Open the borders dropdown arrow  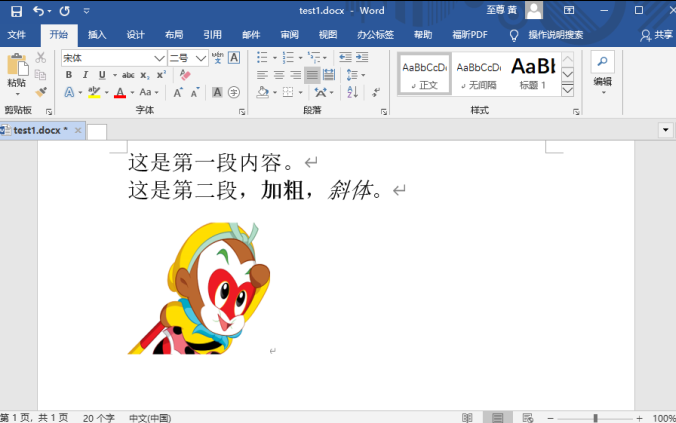(300, 92)
